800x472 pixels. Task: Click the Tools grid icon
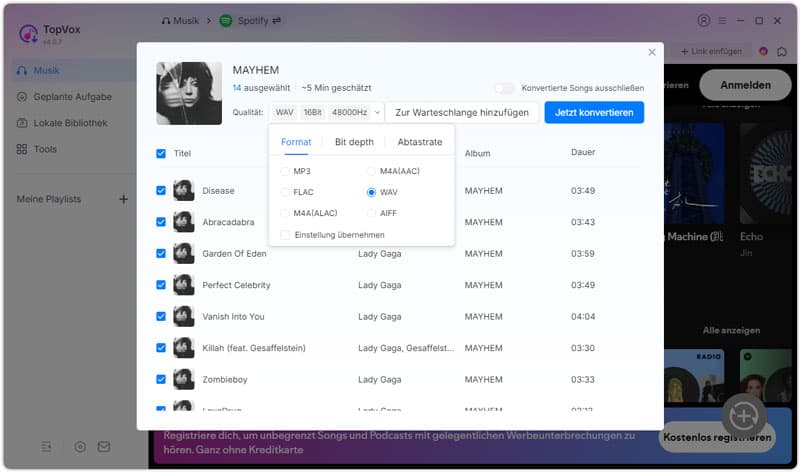22,150
